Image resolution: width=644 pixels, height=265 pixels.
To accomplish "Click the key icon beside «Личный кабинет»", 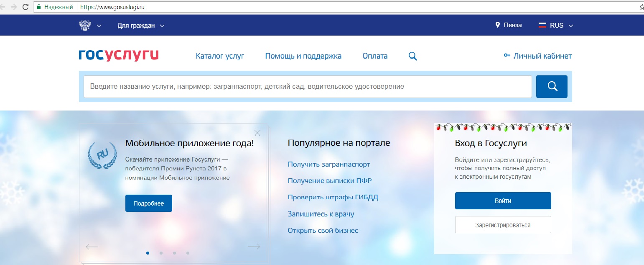I will (x=507, y=56).
